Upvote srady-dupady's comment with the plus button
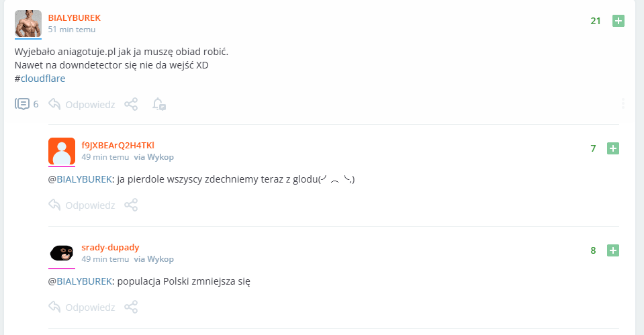Image resolution: width=644 pixels, height=335 pixels. tap(613, 250)
